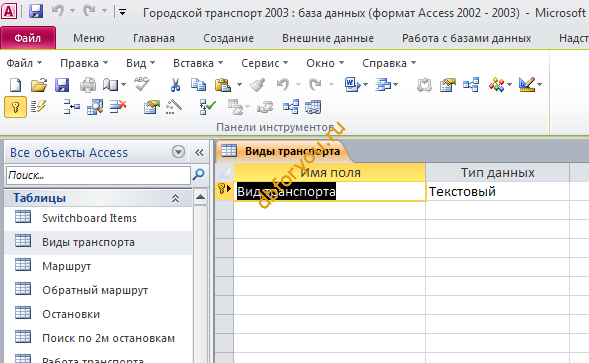589x363 pixels.
Task: Open the Paste dropdown arrow
Action: click(239, 85)
